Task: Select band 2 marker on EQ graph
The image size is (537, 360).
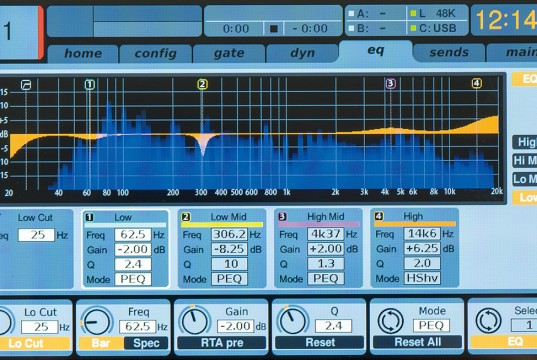Action: [202, 84]
